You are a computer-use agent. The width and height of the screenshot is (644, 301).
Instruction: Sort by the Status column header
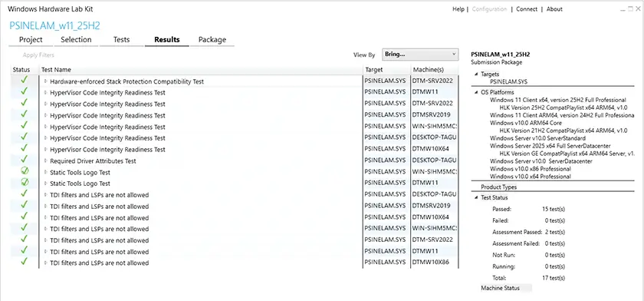pos(21,70)
